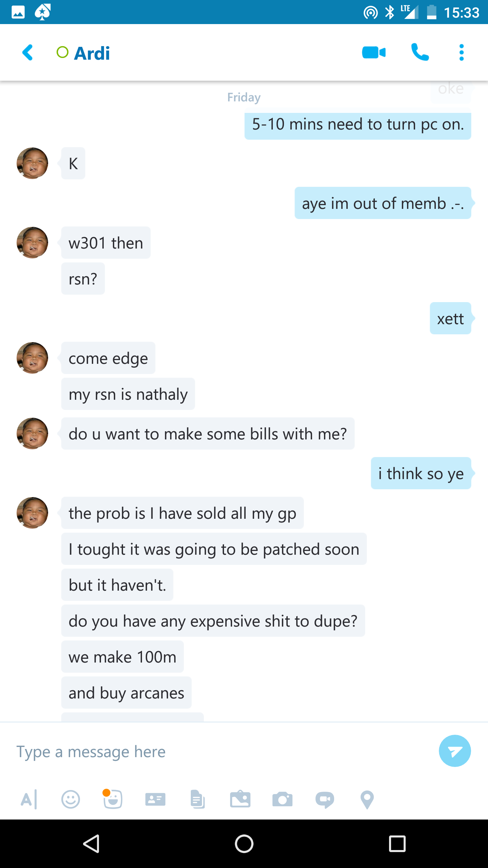This screenshot has height=868, width=488.
Task: Tap the Android home navigation button
Action: [244, 844]
